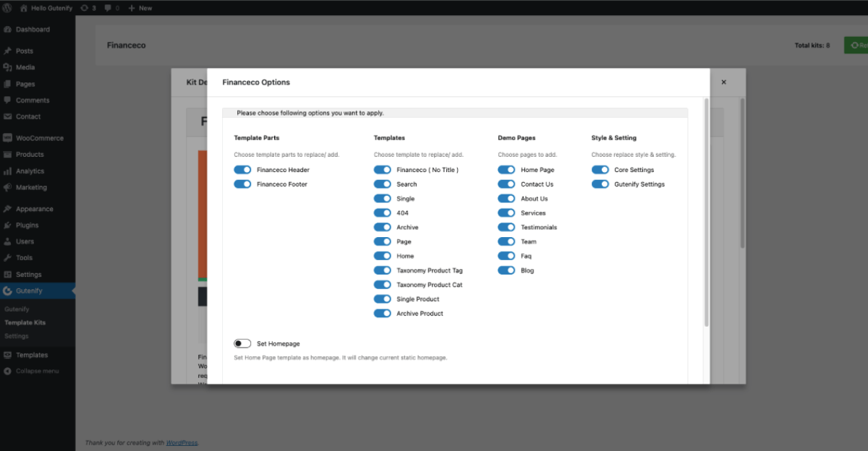The image size is (868, 451).
Task: Toggle the Single template switch
Action: click(x=382, y=199)
